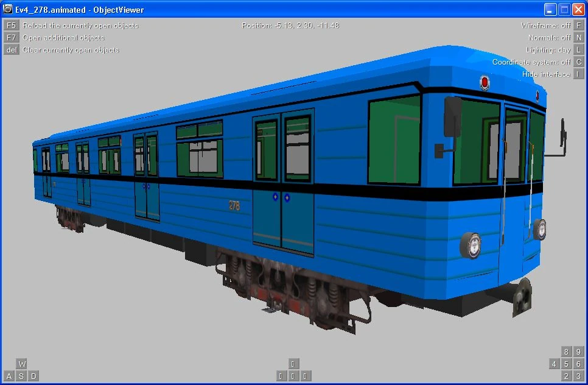Click the left arrow key icon
The image size is (588, 385).
(x=281, y=376)
